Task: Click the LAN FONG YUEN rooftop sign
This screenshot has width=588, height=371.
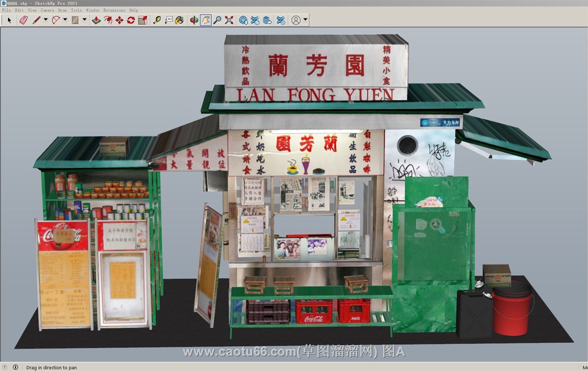Action: click(316, 68)
